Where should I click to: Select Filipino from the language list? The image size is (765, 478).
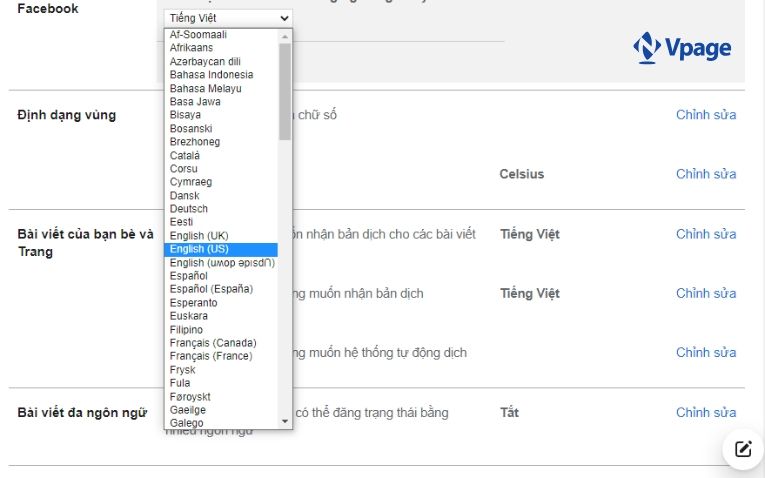click(x=186, y=330)
